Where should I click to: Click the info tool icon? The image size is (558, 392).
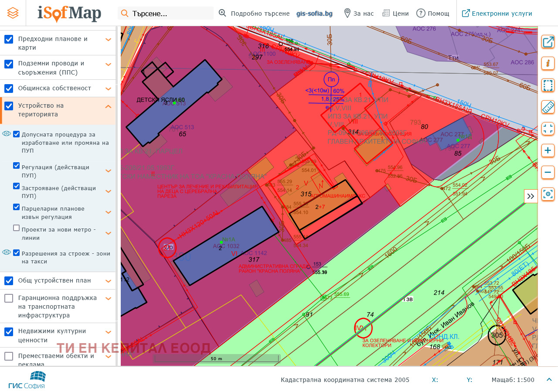pos(548,63)
